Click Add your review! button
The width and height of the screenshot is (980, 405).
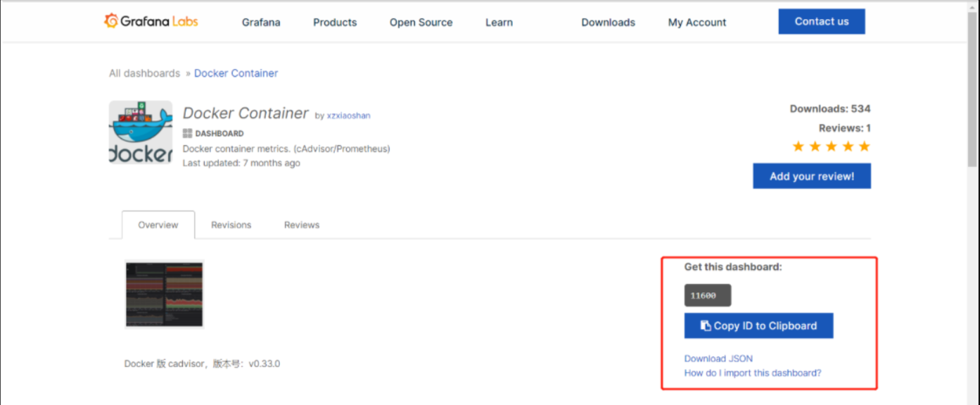pyautogui.click(x=812, y=176)
